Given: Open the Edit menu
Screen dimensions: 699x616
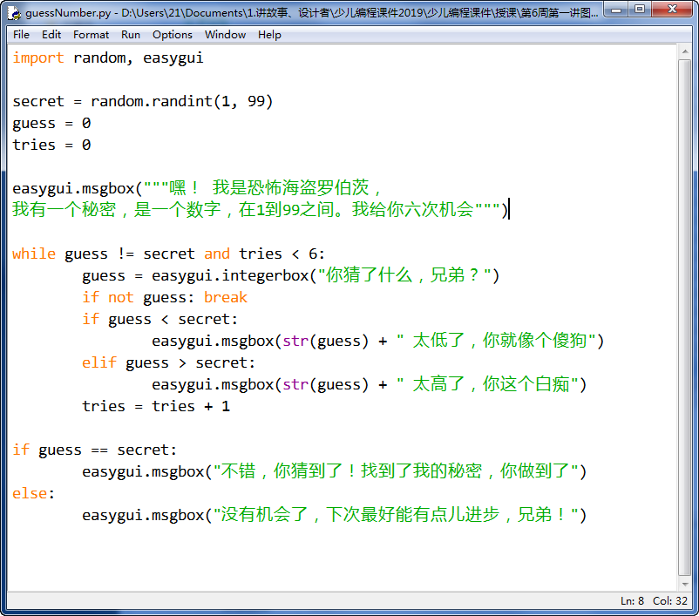Looking at the screenshot, I should click(x=51, y=35).
